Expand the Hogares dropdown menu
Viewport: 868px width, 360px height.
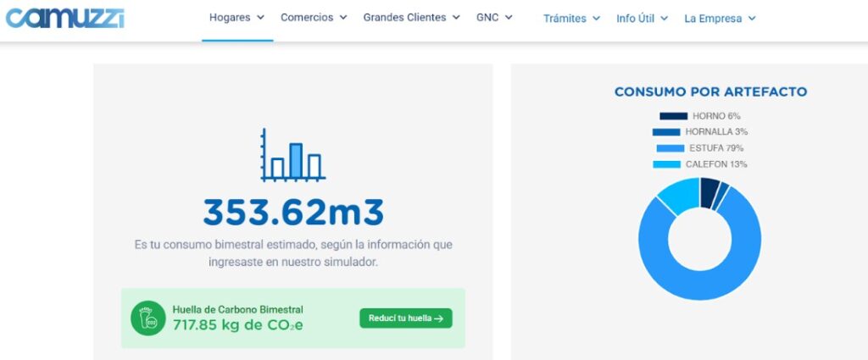(237, 18)
